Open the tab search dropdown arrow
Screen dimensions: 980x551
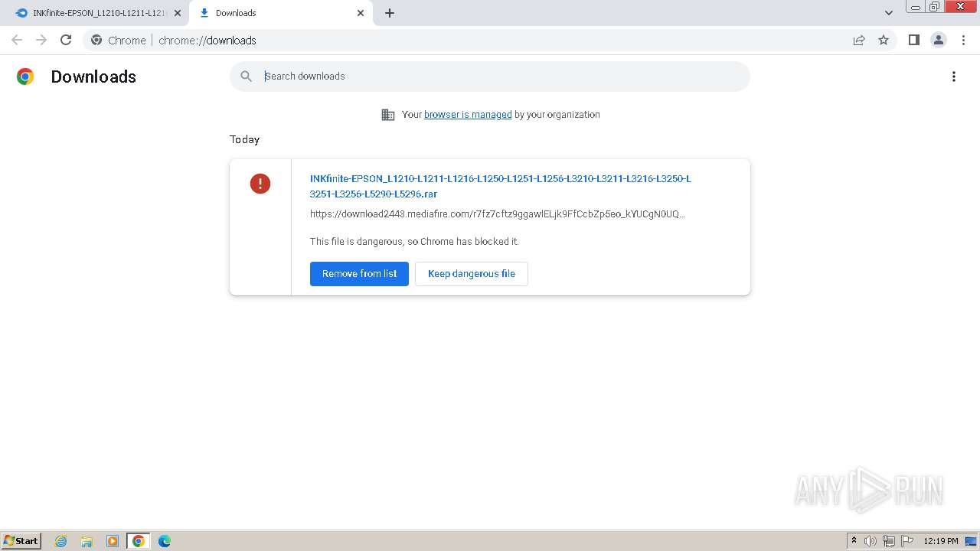tap(889, 12)
